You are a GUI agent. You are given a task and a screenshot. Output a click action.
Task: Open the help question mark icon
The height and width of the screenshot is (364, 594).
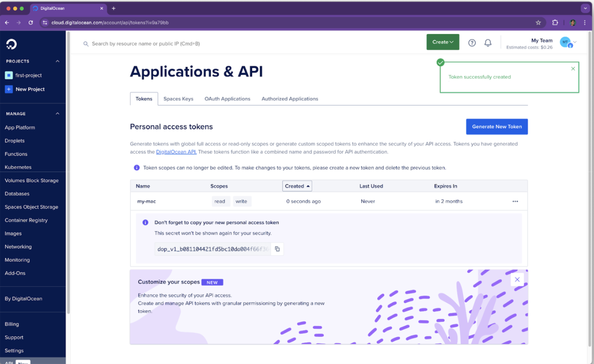472,43
